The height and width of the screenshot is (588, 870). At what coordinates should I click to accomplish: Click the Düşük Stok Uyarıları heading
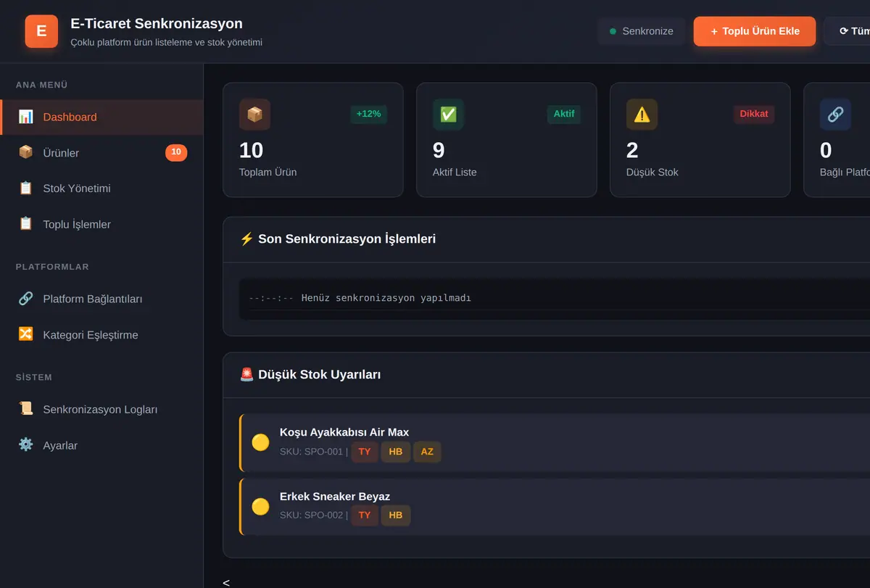tap(310, 375)
